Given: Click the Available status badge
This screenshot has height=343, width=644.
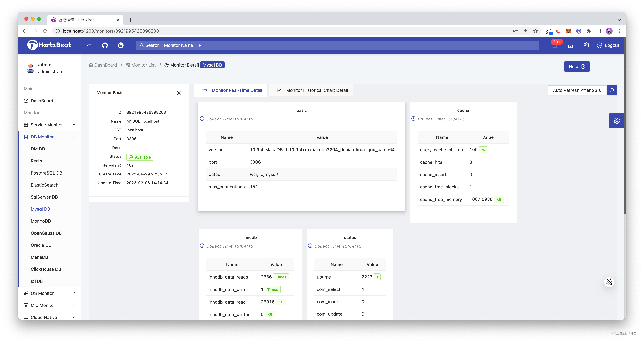Looking at the screenshot, I should 140,157.
